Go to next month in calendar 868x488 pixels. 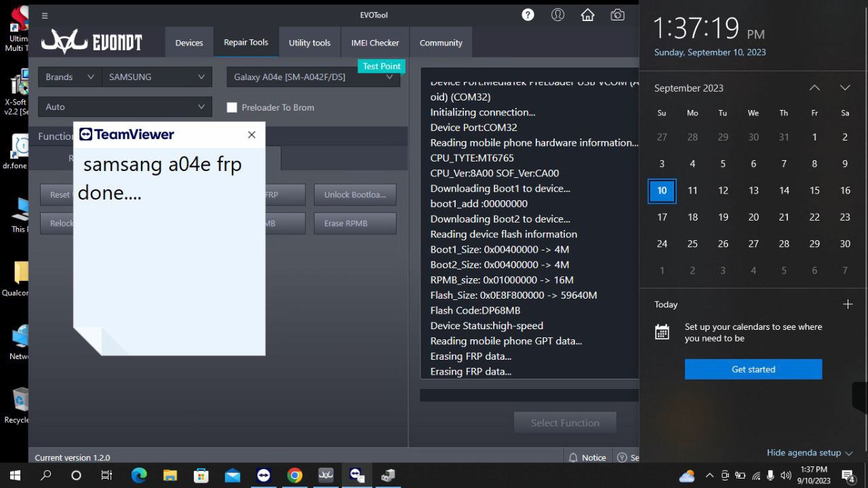(x=845, y=88)
